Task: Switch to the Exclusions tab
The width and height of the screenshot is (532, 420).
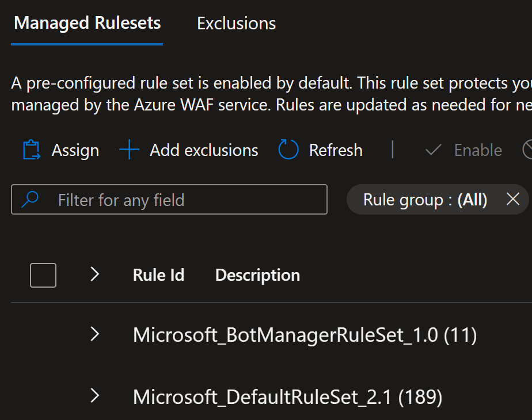Action: [x=236, y=24]
